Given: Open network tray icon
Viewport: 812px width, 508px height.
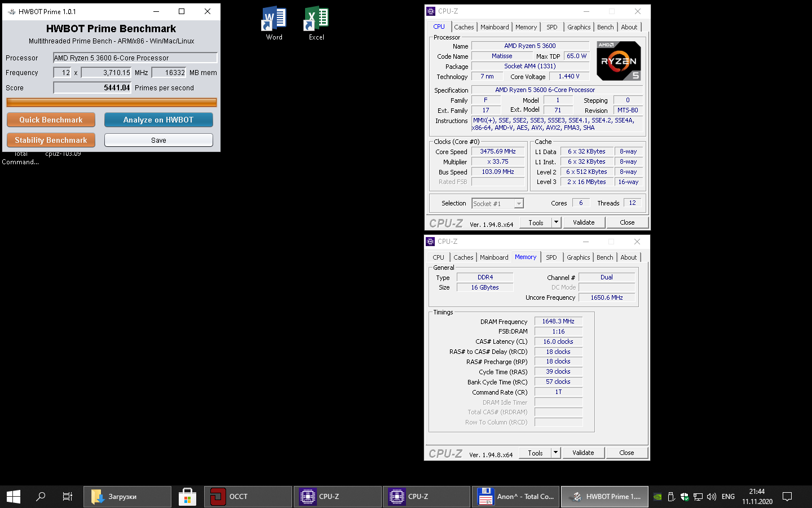Looking at the screenshot, I should pyautogui.click(x=698, y=497).
